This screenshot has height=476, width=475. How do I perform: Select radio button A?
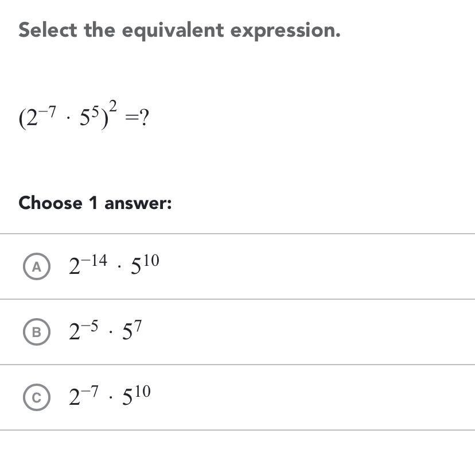coord(37,266)
